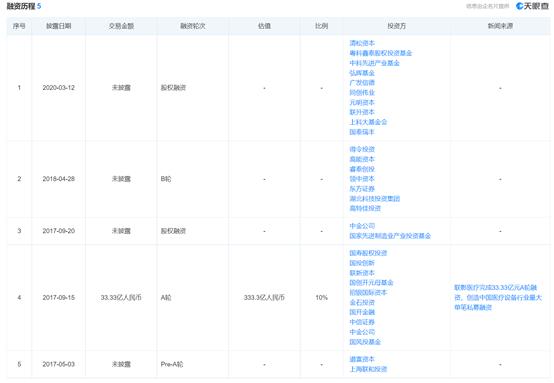Click the 上海联和投资 investor link
This screenshot has width=554, height=383.
[x=368, y=369]
